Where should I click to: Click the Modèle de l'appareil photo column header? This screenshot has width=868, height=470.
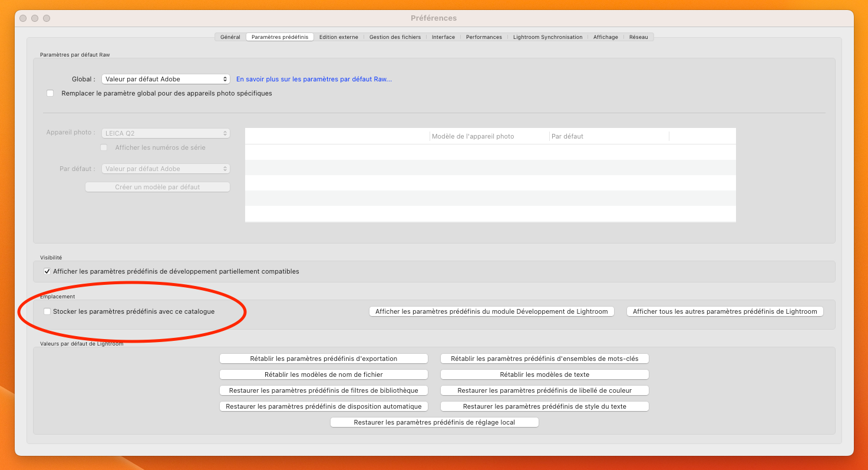(473, 136)
